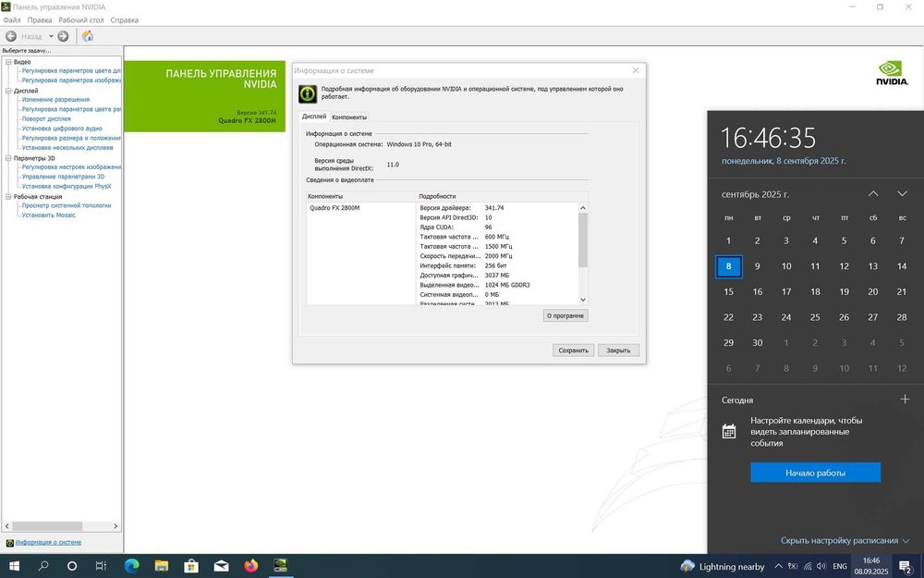Click the NVIDIA logo in the corner
The image size is (924, 578).
pos(893,73)
